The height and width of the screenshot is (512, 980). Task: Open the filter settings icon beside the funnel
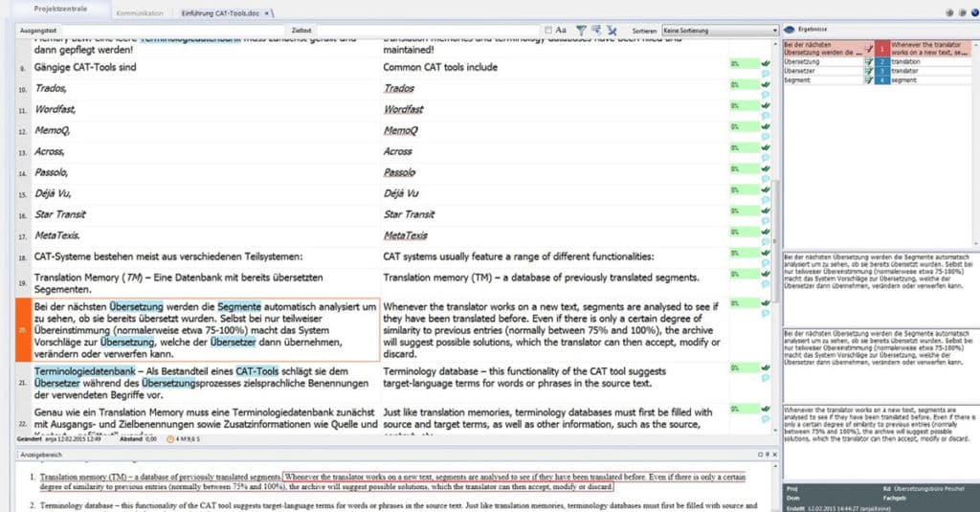[596, 30]
